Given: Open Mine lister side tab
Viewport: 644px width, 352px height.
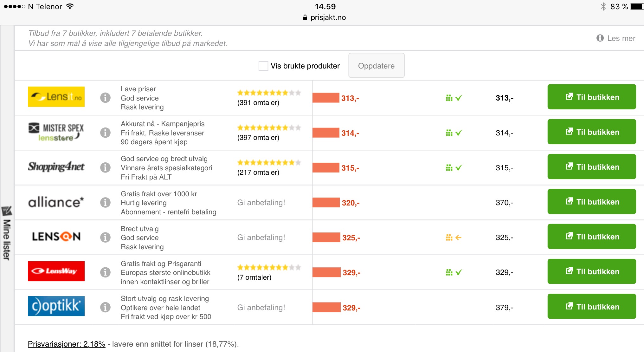Looking at the screenshot, I should 7,233.
